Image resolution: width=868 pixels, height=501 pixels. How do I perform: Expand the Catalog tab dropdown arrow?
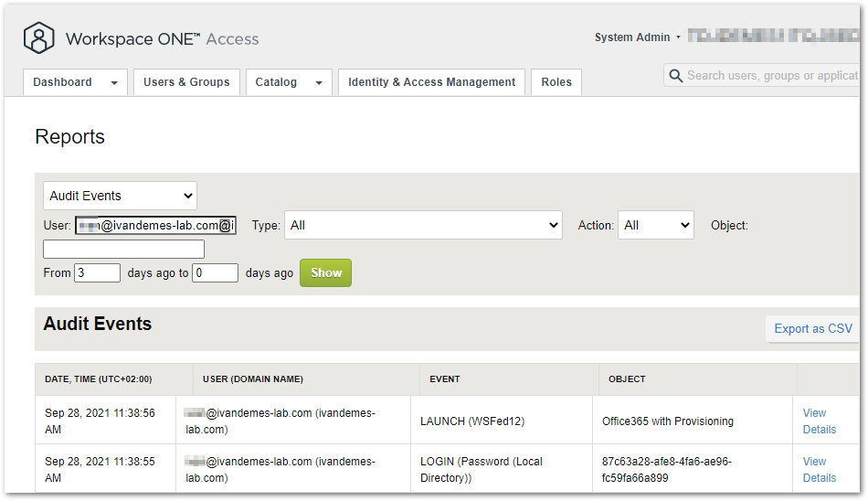point(318,83)
